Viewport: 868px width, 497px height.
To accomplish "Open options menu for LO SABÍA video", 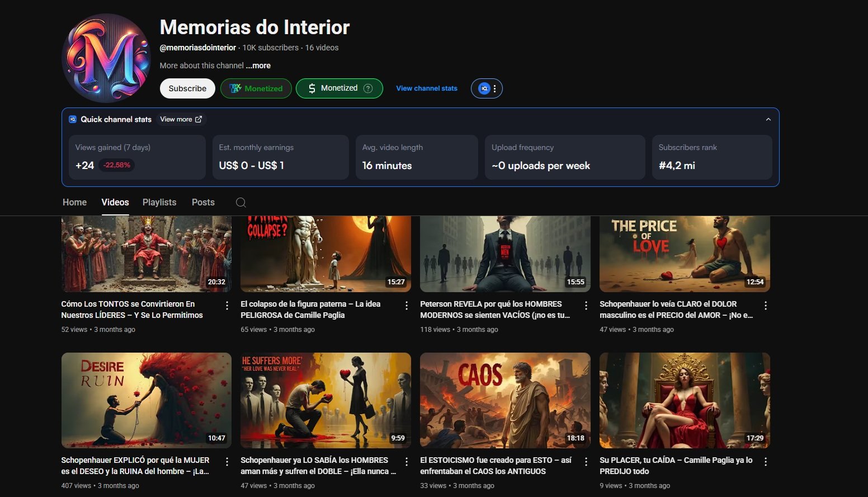I will tap(407, 462).
